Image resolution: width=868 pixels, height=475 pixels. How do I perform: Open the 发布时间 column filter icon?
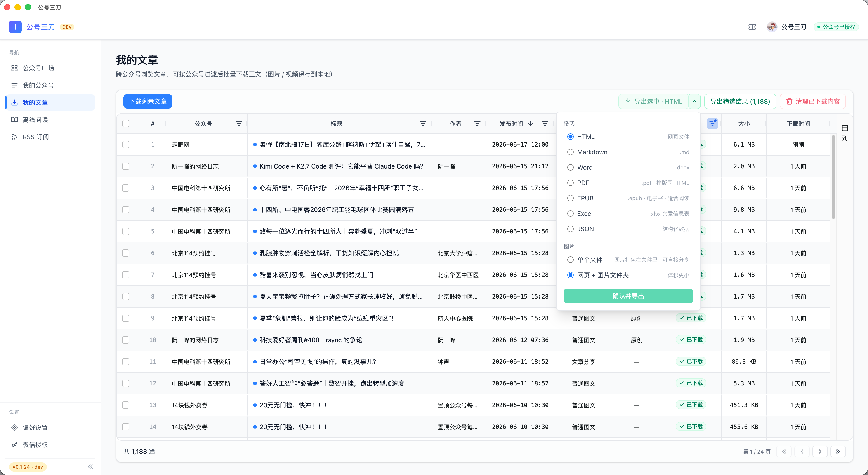(x=545, y=124)
